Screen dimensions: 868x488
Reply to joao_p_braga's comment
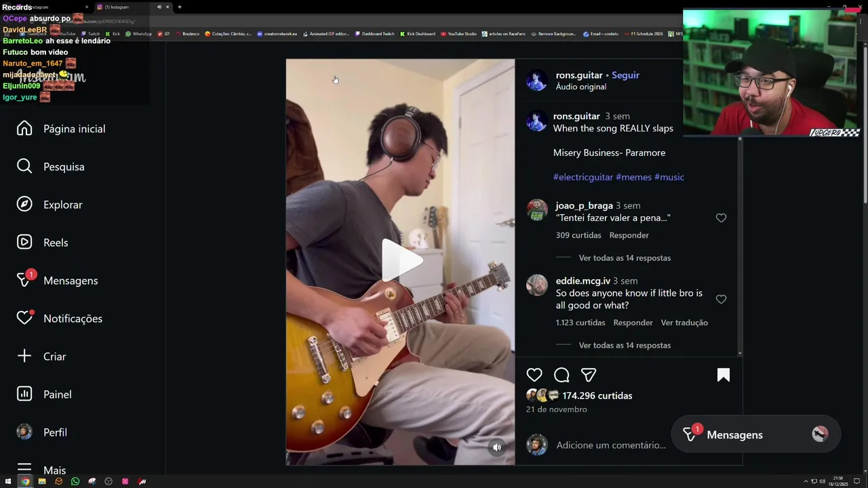pos(629,235)
